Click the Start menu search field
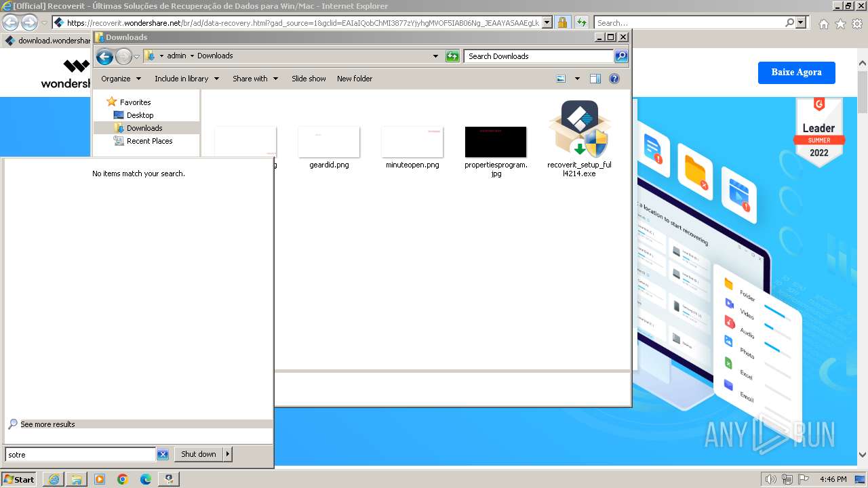The width and height of the screenshot is (868, 488). coord(81,454)
